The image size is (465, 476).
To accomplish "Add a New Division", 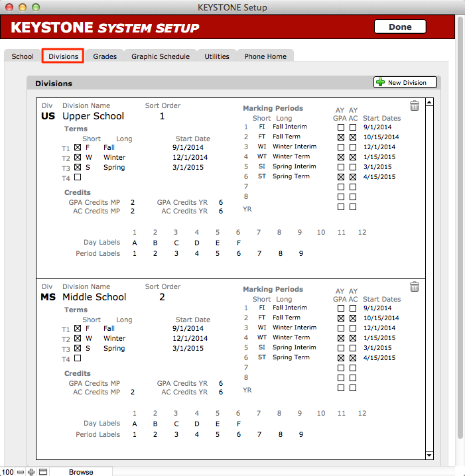I will [405, 82].
